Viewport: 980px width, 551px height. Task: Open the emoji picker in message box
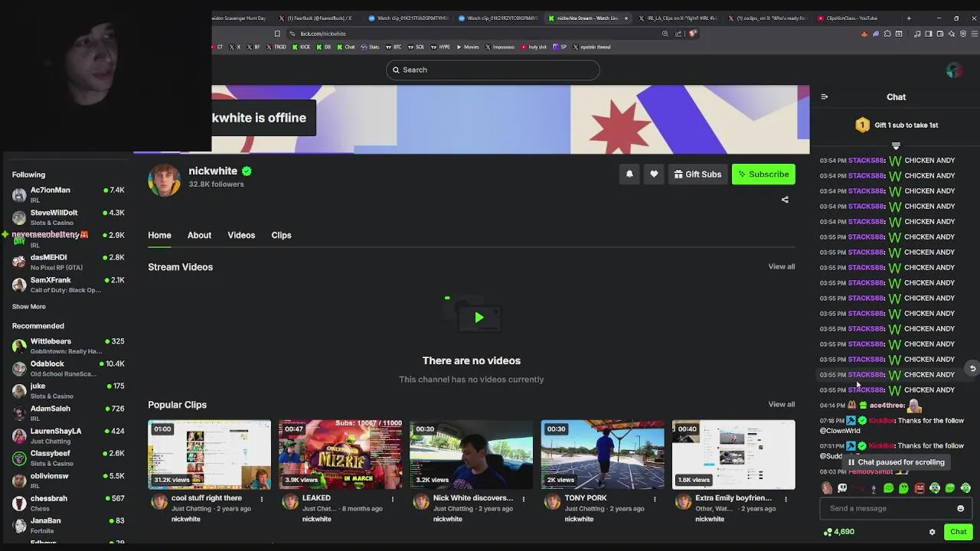click(960, 508)
